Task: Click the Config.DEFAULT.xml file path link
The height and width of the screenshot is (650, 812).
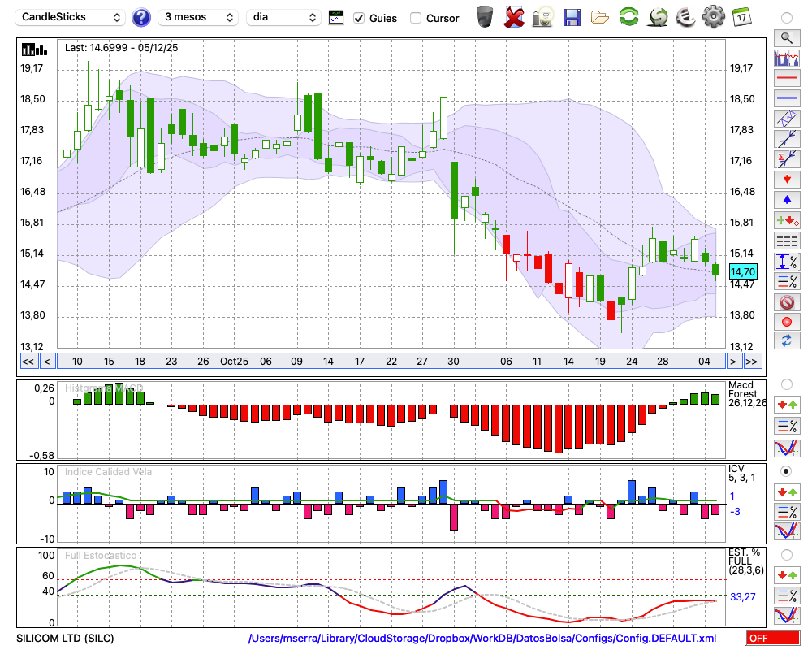Action: click(x=482, y=639)
